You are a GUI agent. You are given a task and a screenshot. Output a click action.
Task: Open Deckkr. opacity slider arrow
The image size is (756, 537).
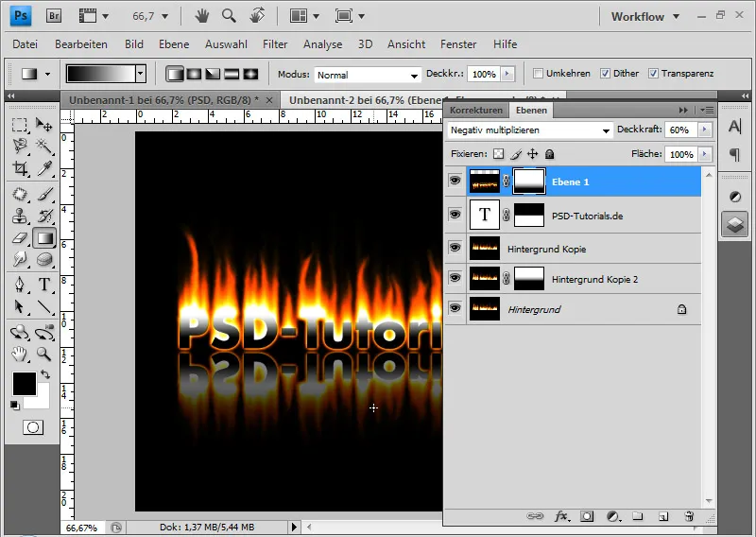[507, 74]
